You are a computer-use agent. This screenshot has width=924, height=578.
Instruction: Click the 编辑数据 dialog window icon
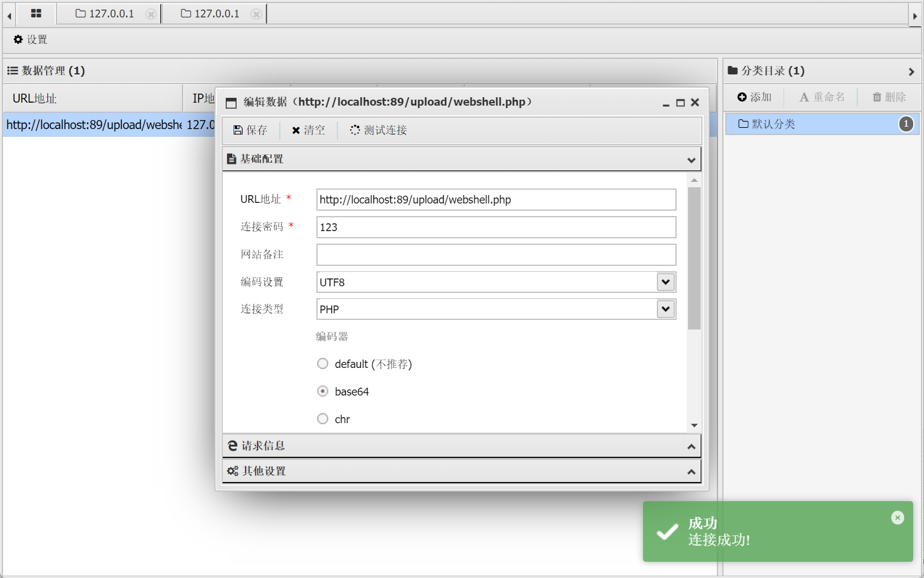231,103
